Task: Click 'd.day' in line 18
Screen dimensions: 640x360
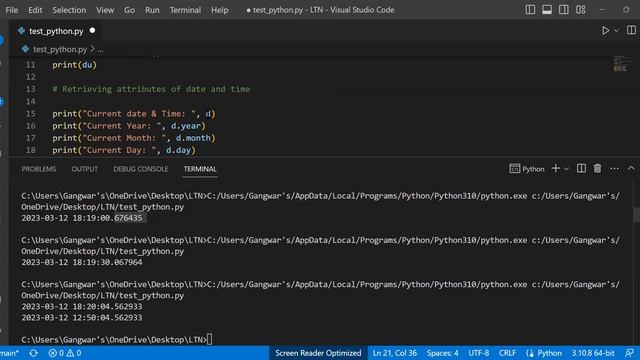Action: (178, 150)
